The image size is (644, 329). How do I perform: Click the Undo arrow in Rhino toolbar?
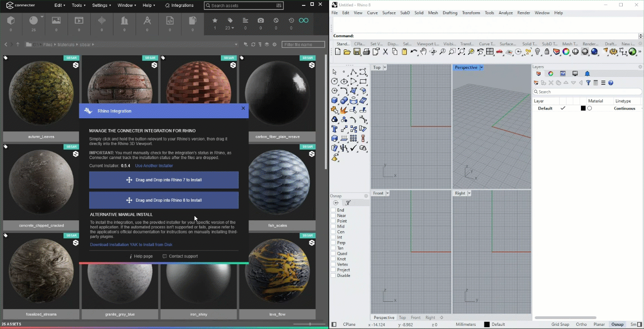click(x=414, y=52)
